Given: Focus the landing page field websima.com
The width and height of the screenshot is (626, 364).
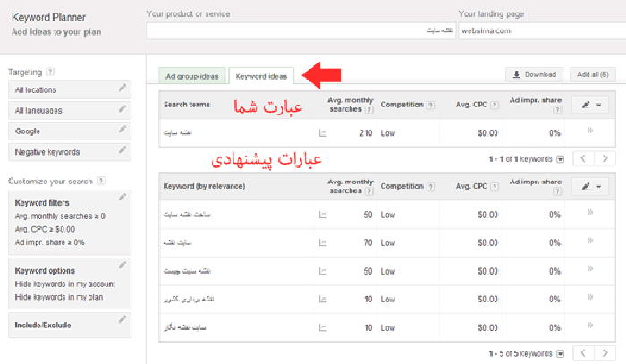Looking at the screenshot, I should [542, 30].
